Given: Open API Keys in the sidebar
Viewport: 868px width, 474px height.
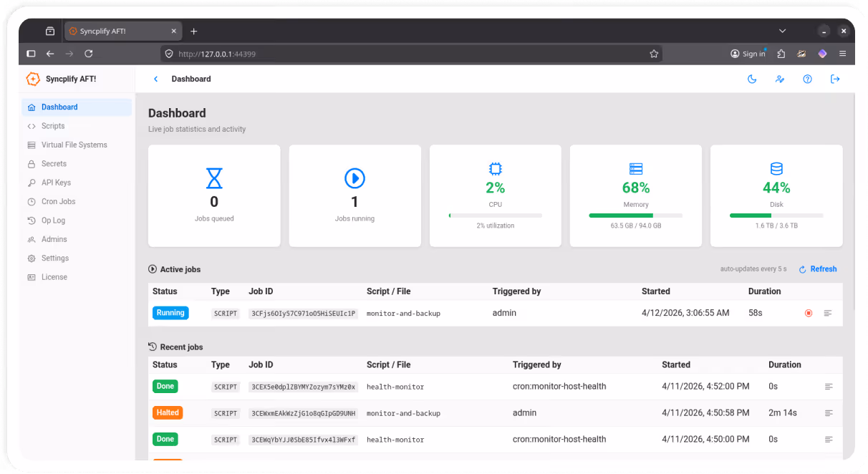Looking at the screenshot, I should coord(77,183).
